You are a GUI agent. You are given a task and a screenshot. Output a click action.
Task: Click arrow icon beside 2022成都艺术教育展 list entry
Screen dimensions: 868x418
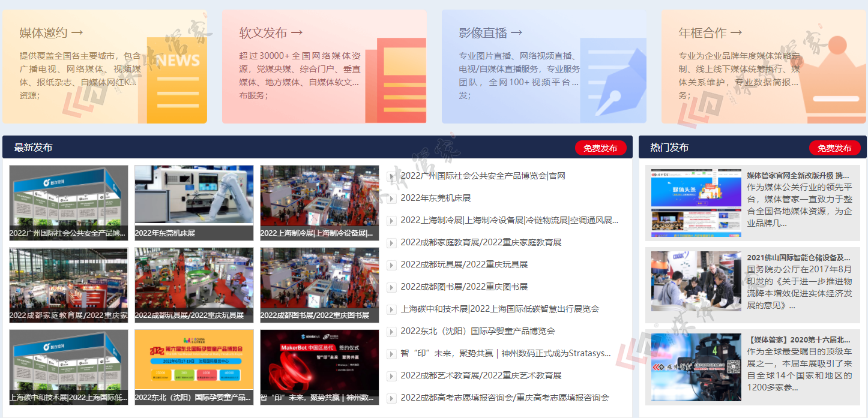[391, 376]
